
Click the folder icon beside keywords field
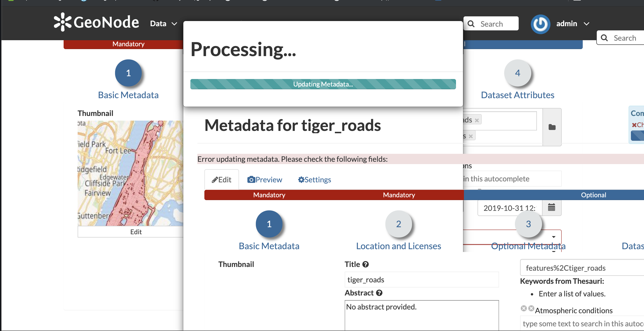[552, 127]
